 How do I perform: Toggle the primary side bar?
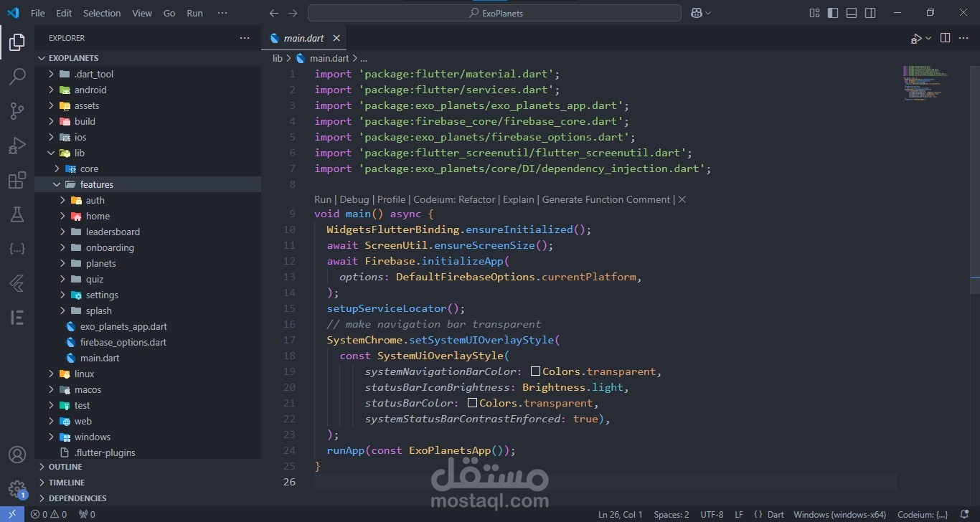[x=833, y=13]
